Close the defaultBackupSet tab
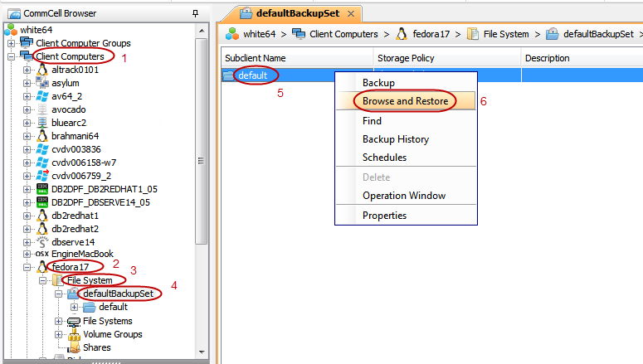 coord(350,14)
